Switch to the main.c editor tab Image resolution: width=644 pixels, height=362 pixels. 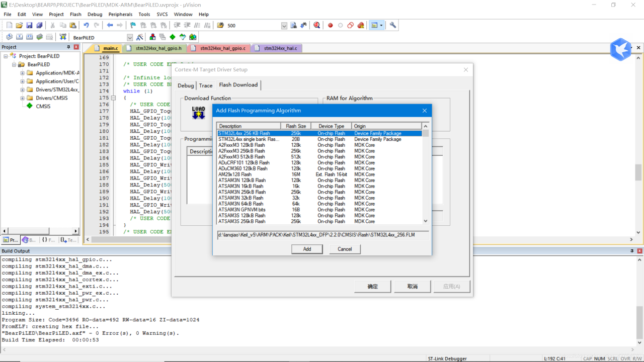coord(107,48)
